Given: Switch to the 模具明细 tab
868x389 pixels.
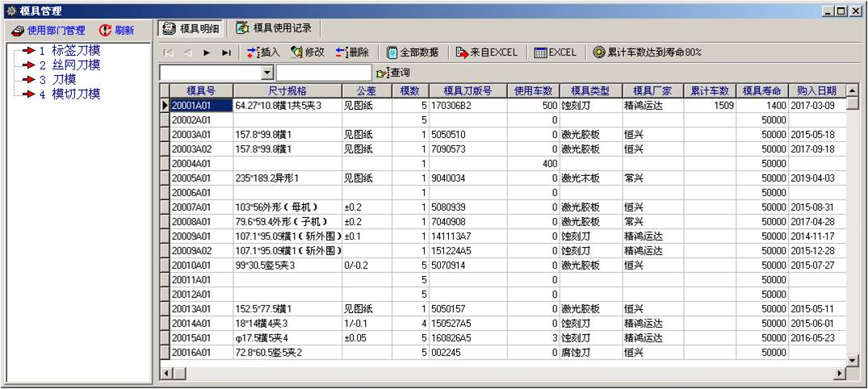Looking at the screenshot, I should tap(192, 29).
